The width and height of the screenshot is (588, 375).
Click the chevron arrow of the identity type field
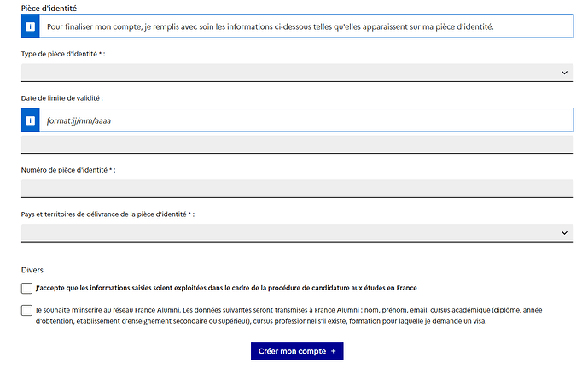click(564, 73)
